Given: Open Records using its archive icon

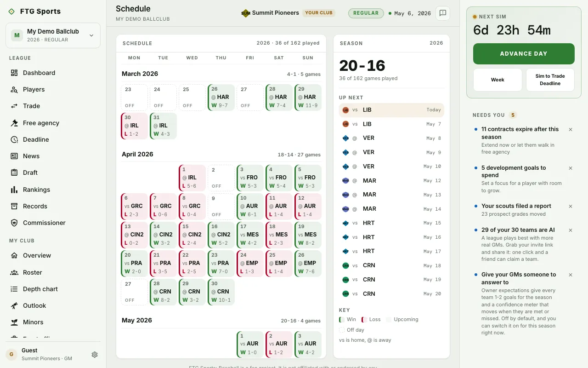Looking at the screenshot, I should 14,206.
